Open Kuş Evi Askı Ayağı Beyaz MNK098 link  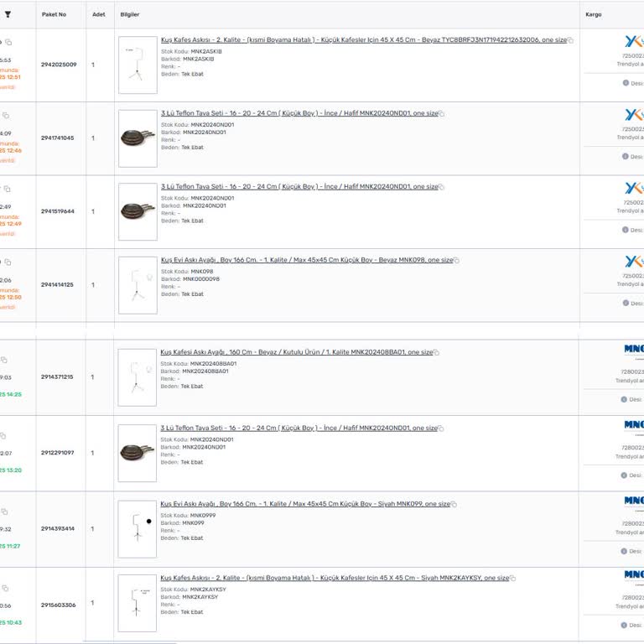click(307, 260)
